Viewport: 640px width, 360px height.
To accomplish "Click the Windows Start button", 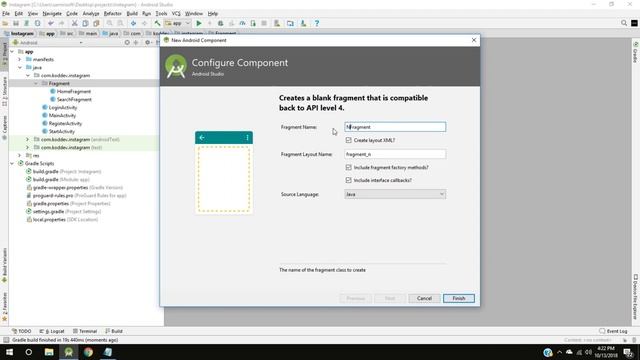I will point(9,352).
